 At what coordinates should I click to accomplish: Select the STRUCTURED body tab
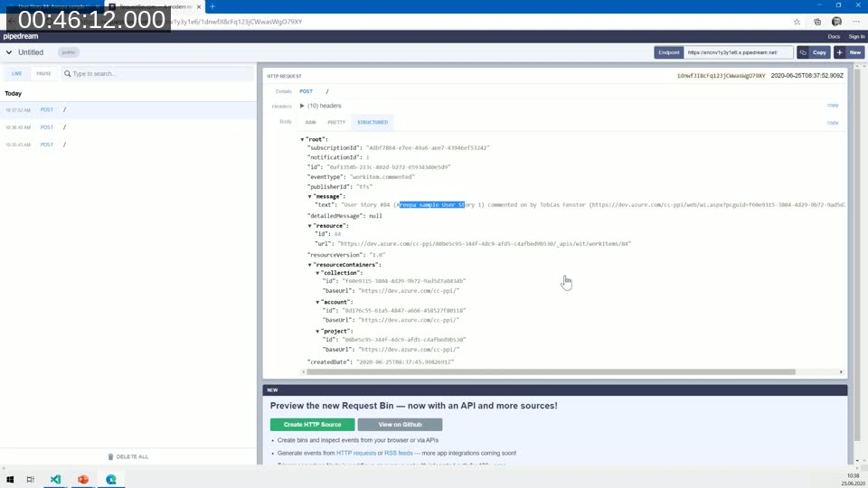pos(373,122)
